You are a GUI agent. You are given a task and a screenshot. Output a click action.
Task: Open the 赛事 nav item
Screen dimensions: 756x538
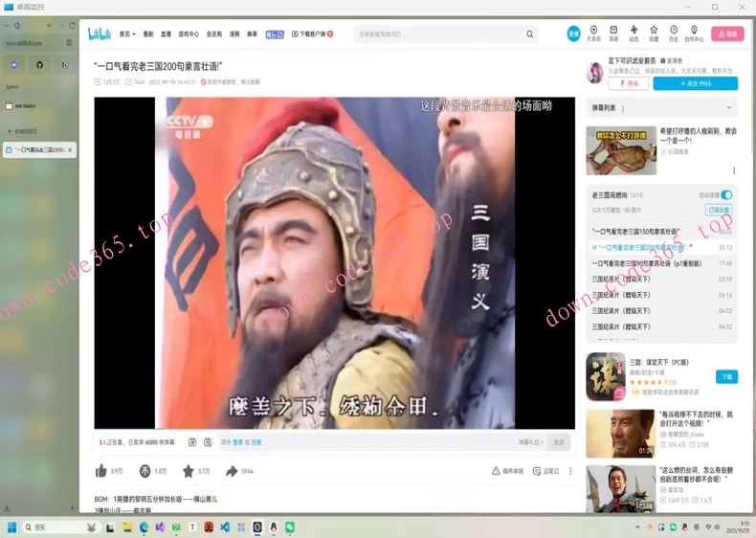tap(253, 34)
